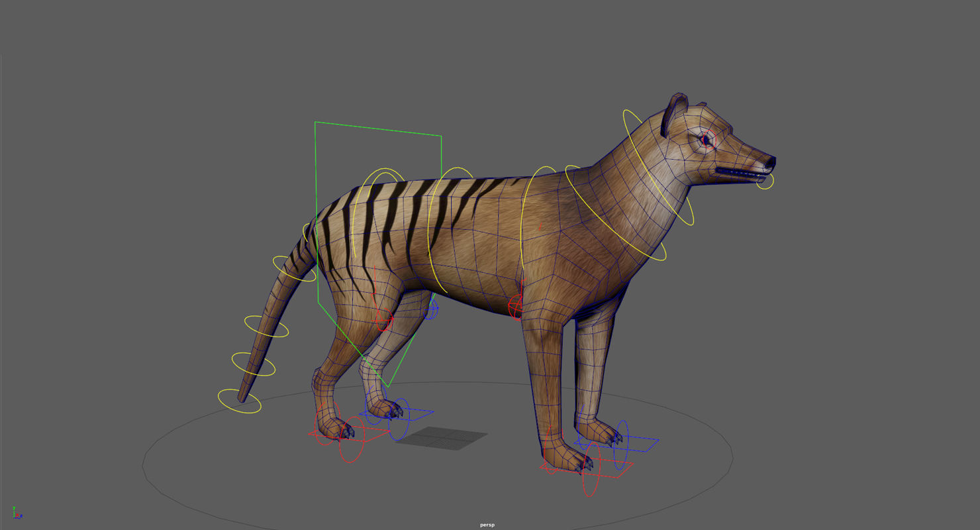Select the blue toe ring on far rear paw
The image size is (980, 530).
point(399,419)
